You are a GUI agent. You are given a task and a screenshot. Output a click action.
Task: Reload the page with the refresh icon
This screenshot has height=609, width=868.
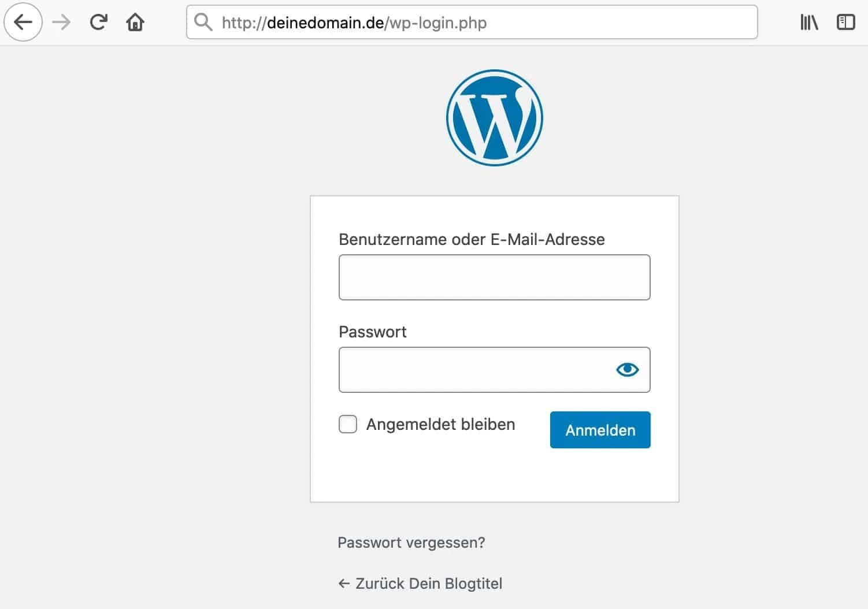pyautogui.click(x=98, y=23)
